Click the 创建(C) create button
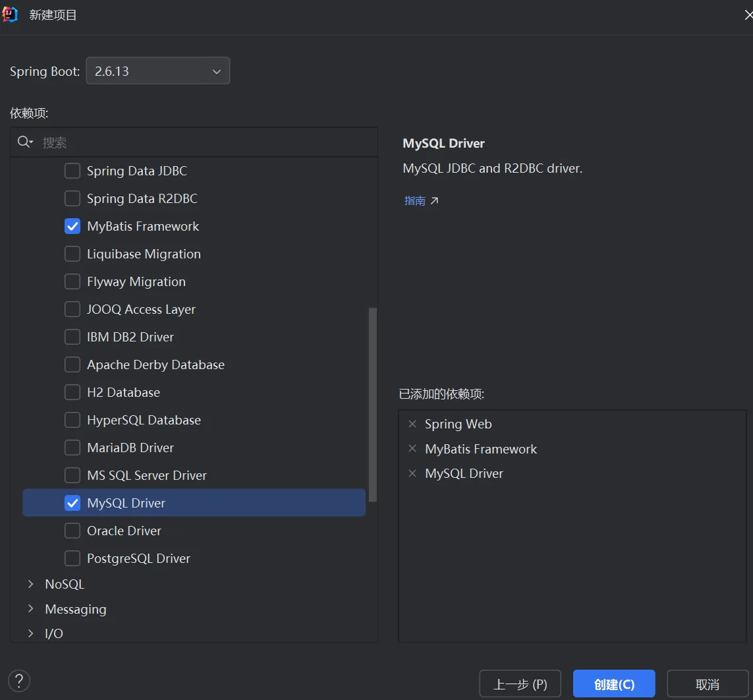The height and width of the screenshot is (700, 753). [614, 684]
